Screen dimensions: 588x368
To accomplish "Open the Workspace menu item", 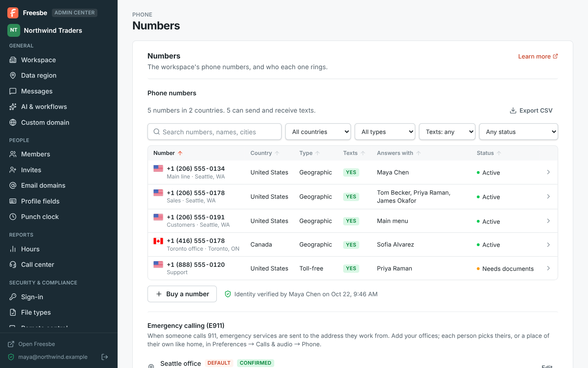I will click(59, 60).
